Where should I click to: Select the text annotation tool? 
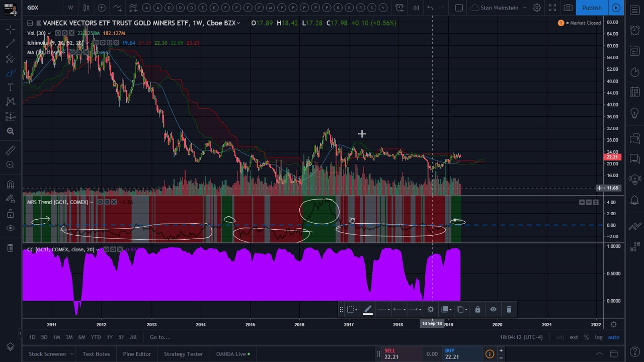[x=10, y=87]
